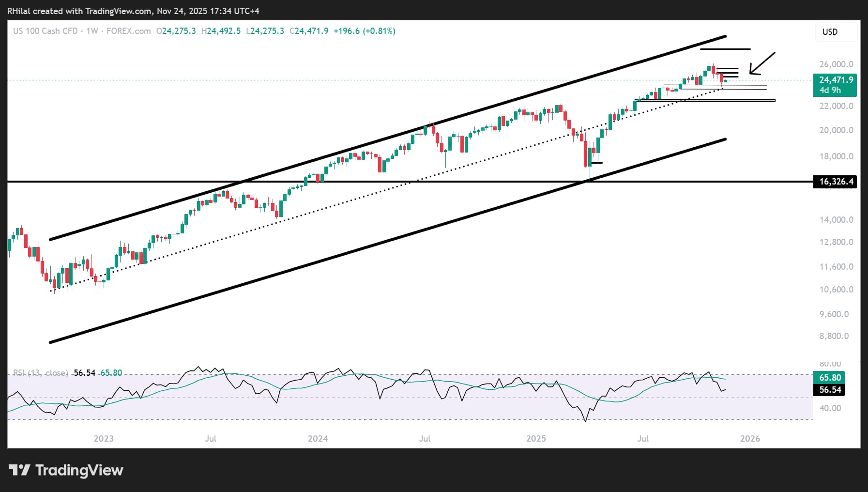Select the FOREX.com data source label
This screenshot has height=492, width=868.
pos(128,31)
